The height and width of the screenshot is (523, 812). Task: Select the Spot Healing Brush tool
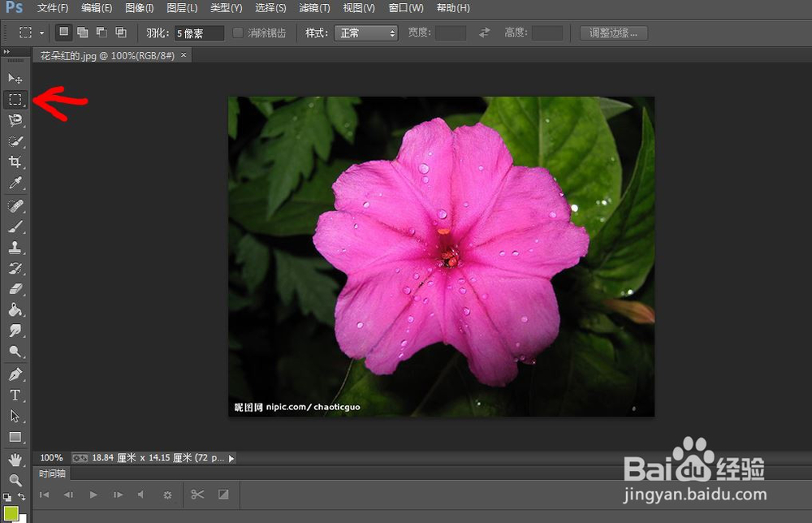pyautogui.click(x=15, y=206)
